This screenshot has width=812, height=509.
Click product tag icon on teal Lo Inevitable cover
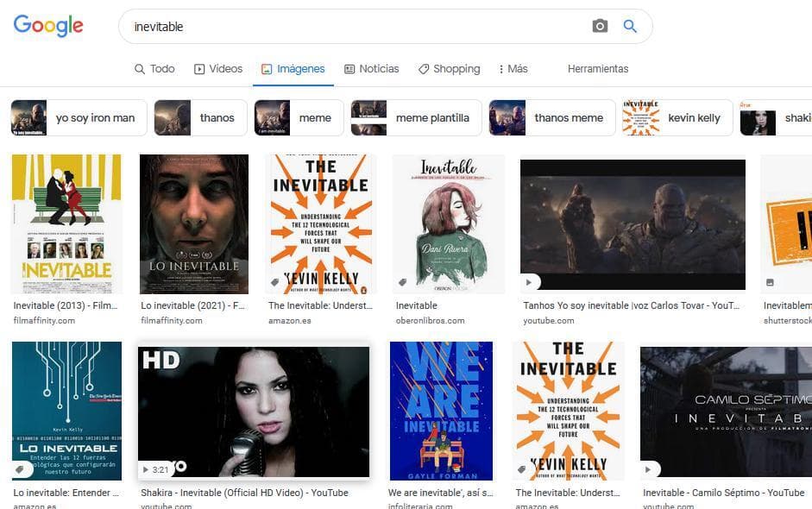pos(20,469)
